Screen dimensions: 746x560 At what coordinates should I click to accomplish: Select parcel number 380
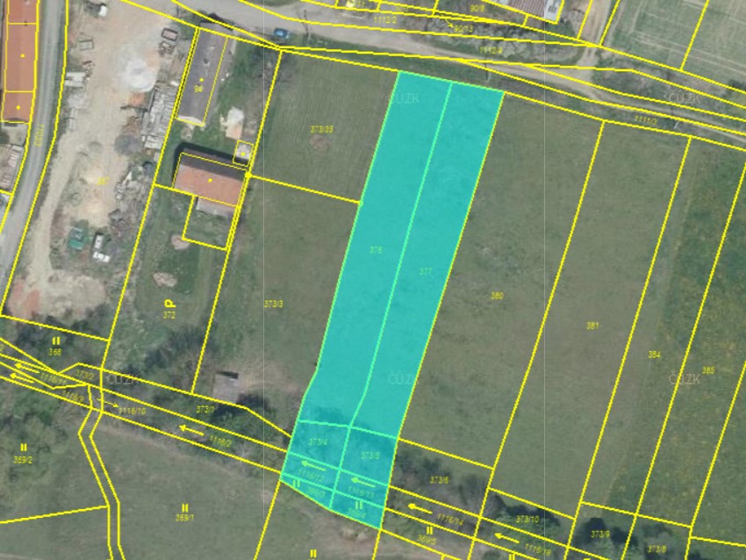point(497,296)
